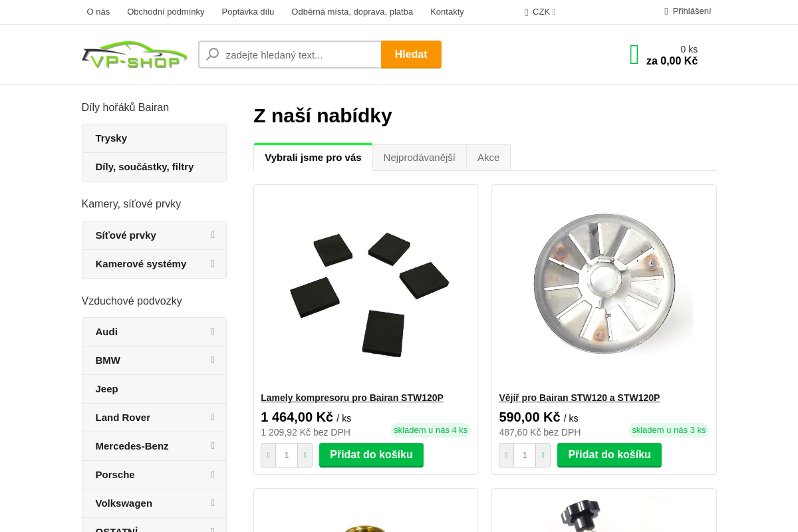798x532 pixels.
Task: Open the CZK currency dropdown
Action: (540, 11)
